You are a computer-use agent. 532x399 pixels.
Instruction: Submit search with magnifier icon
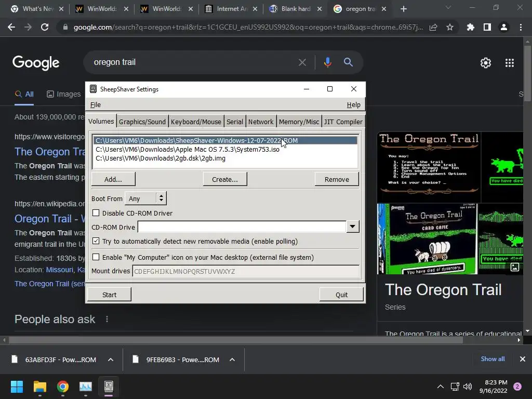tap(348, 62)
